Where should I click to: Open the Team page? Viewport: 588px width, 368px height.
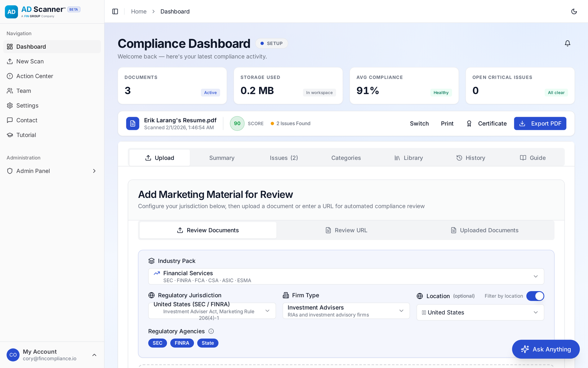tap(52, 91)
